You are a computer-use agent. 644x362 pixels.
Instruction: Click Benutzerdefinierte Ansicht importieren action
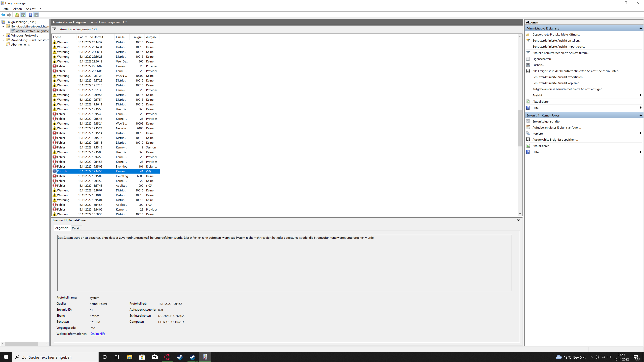tap(558, 46)
